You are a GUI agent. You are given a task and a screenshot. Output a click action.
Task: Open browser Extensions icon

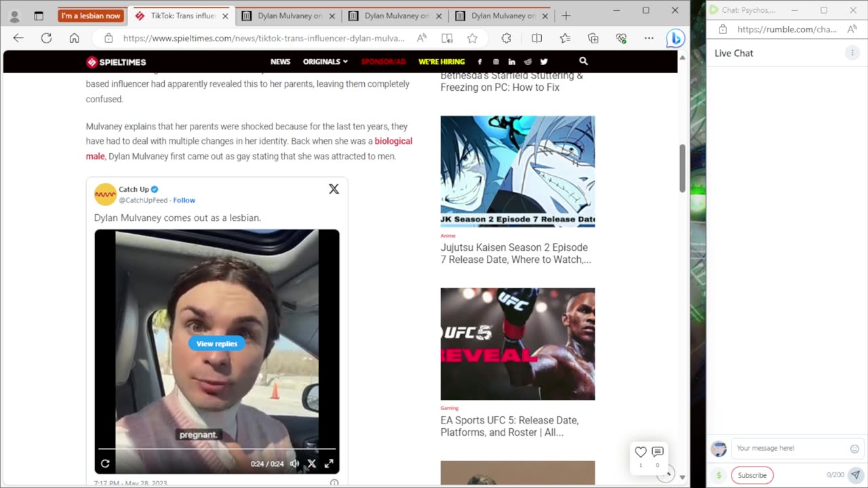pos(506,39)
